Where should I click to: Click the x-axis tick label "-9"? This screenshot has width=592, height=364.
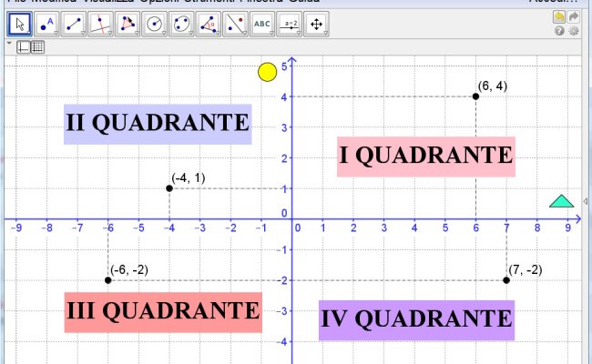[x=15, y=227]
